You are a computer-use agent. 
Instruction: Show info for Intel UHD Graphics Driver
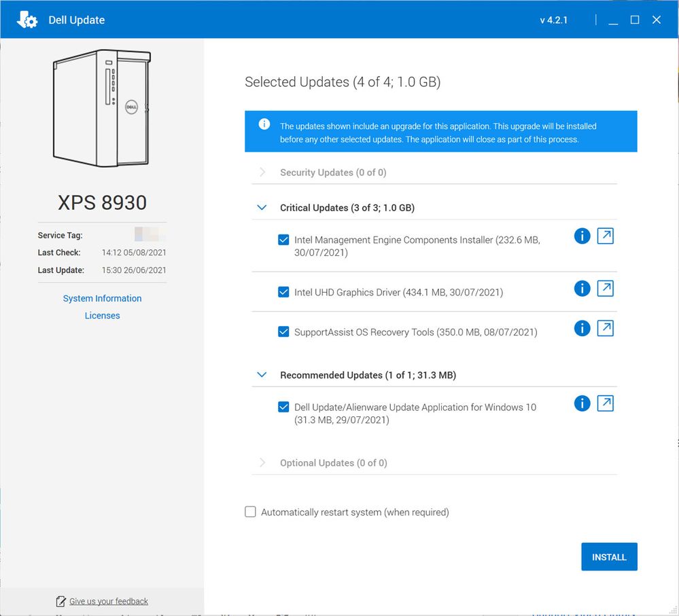pos(582,289)
